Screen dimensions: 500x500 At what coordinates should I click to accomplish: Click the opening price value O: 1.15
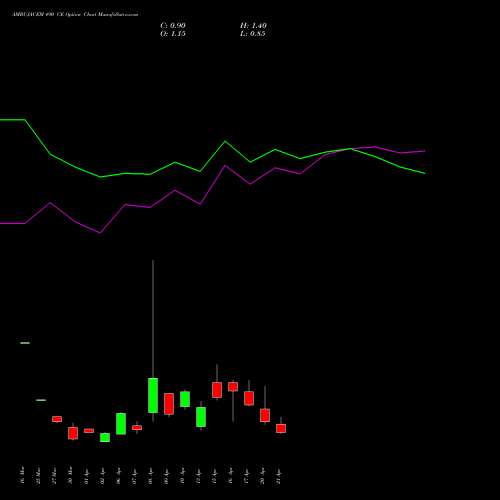(173, 34)
